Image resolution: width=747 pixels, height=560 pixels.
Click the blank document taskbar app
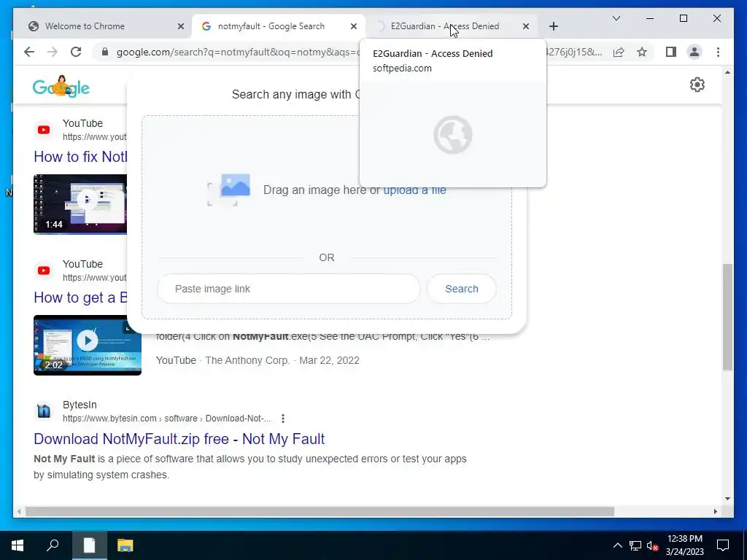(x=89, y=545)
